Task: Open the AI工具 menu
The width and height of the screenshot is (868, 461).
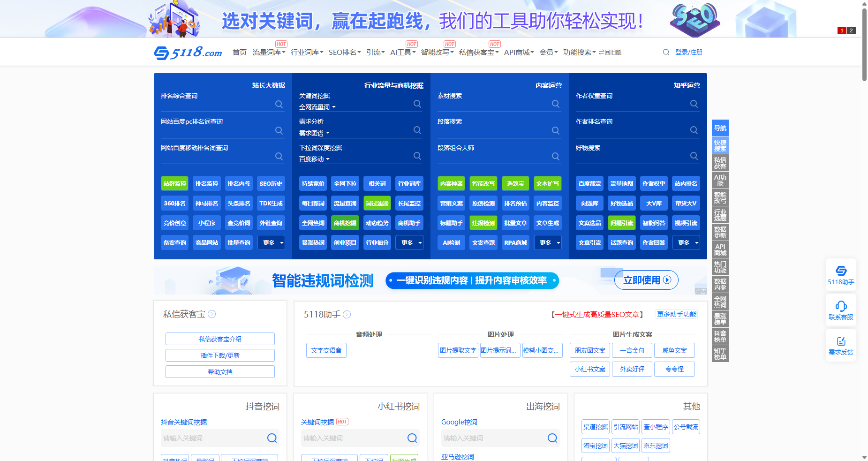Action: pyautogui.click(x=403, y=53)
